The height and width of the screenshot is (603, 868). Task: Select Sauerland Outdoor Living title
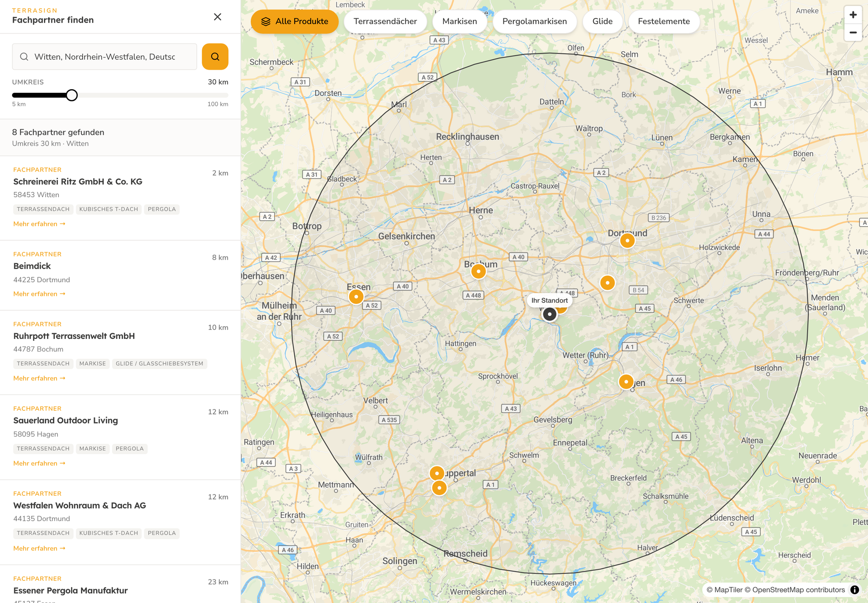tap(66, 421)
